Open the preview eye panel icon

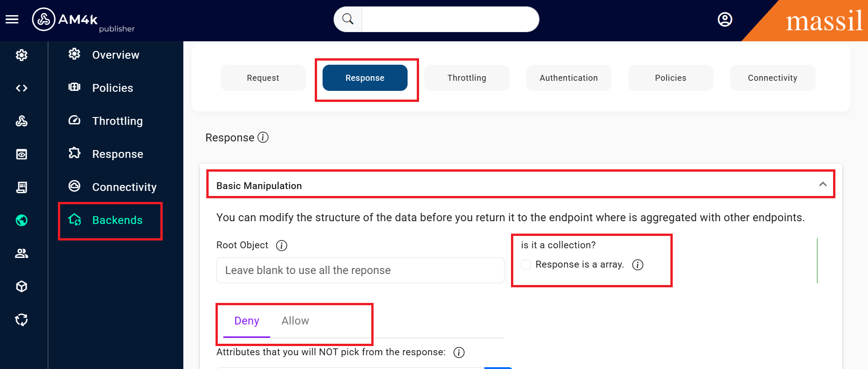[21, 154]
